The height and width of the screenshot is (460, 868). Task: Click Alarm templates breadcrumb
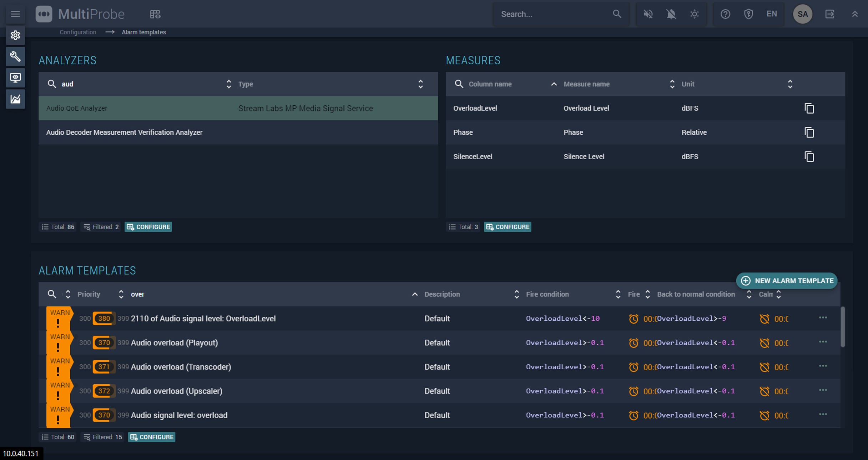pyautogui.click(x=144, y=32)
